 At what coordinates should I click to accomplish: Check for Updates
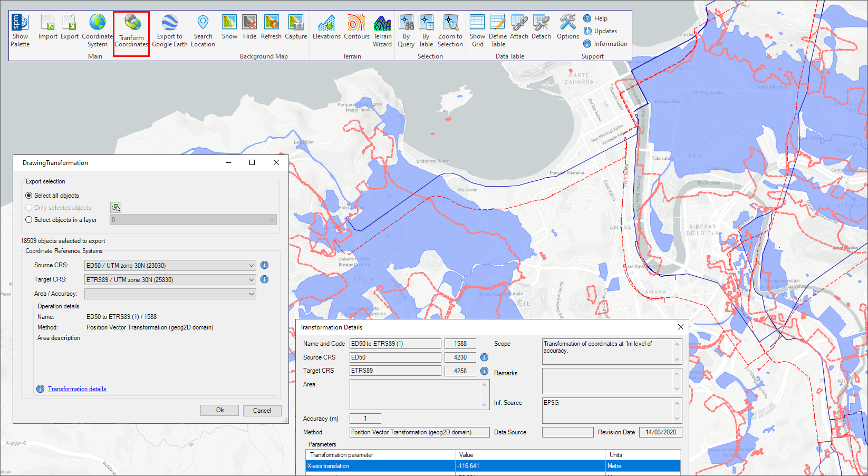point(600,31)
